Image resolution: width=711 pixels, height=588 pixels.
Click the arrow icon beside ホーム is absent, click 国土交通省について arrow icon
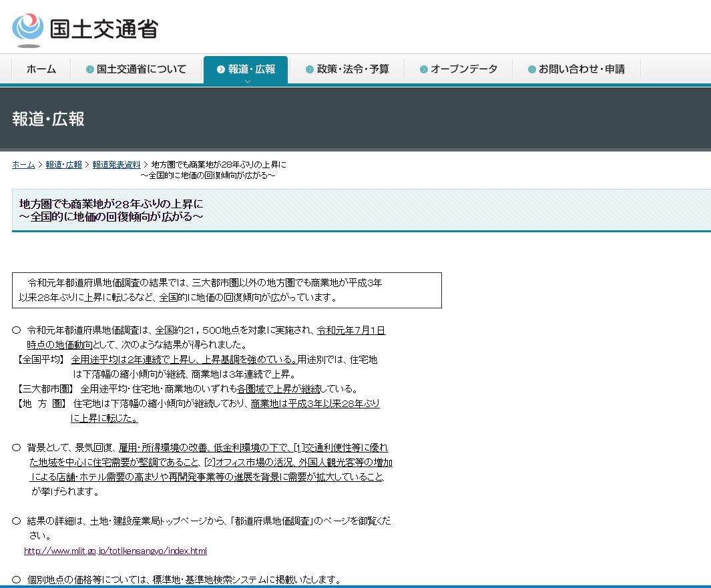[89, 68]
